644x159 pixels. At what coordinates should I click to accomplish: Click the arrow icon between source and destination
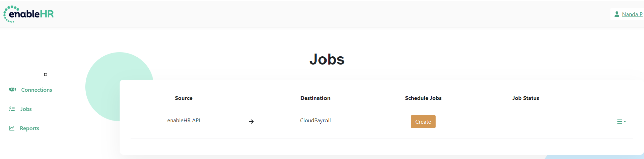click(251, 122)
